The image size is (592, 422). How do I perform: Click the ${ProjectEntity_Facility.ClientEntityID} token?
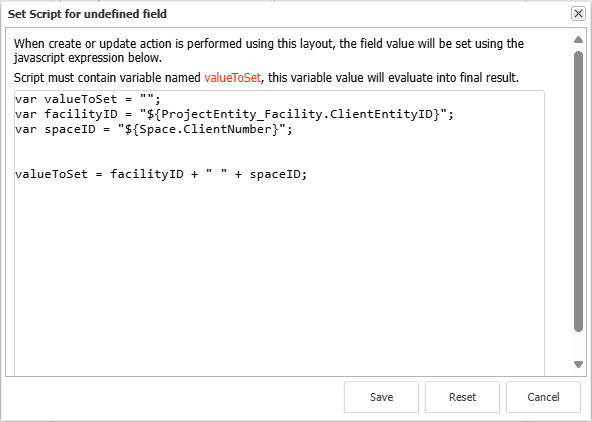click(293, 114)
